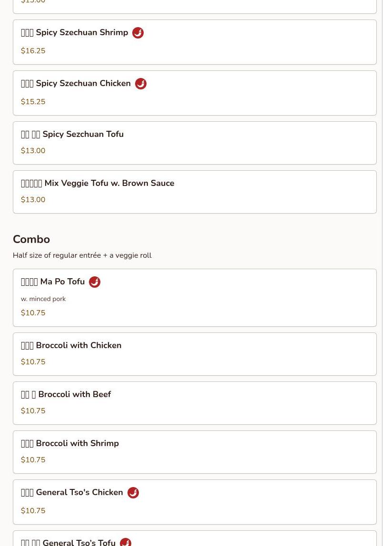
Task: Select Broccoli with Shrimp combo
Action: pos(194,452)
